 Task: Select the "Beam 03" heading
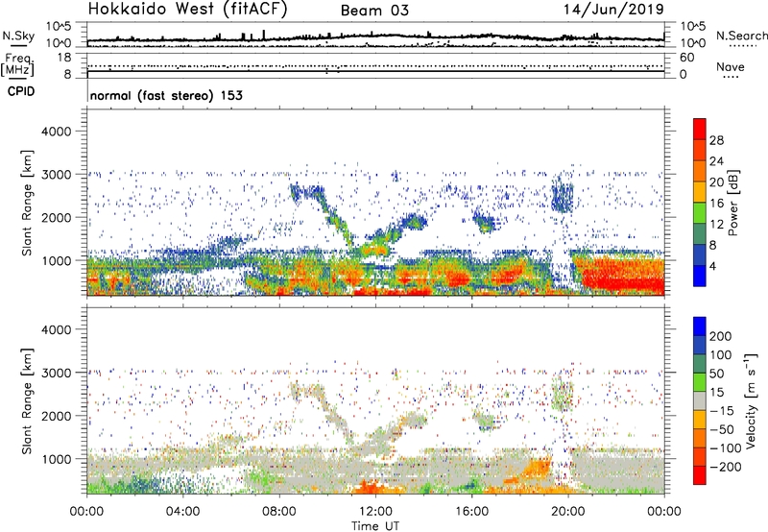click(x=374, y=11)
